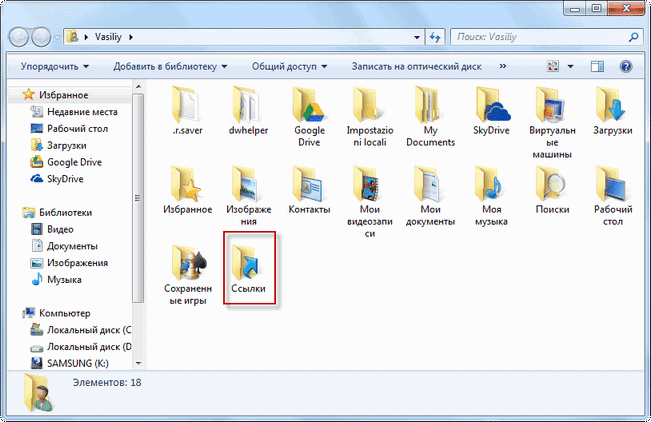651x422 pixels.
Task: Click the Vasiliy breadcrumb segment
Action: [x=108, y=37]
